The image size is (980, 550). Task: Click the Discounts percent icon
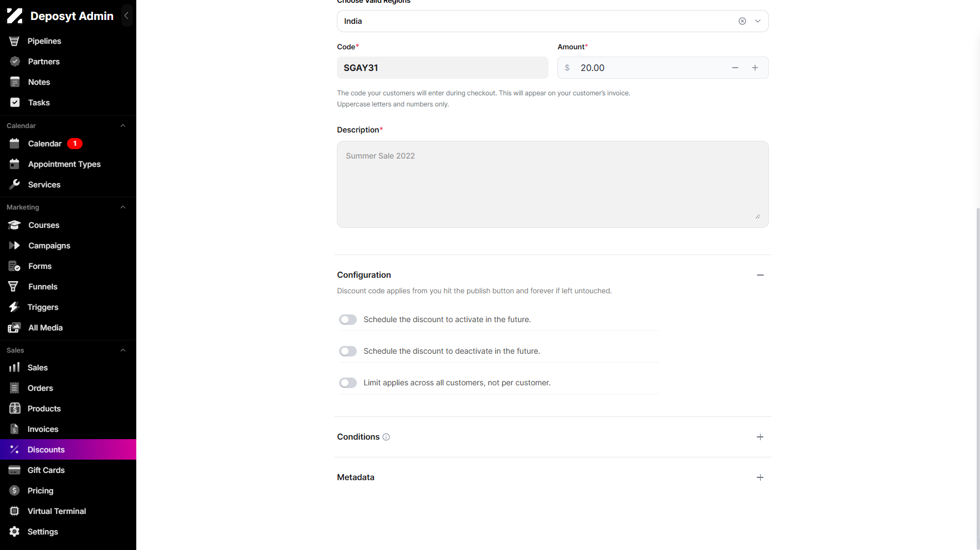tap(14, 450)
